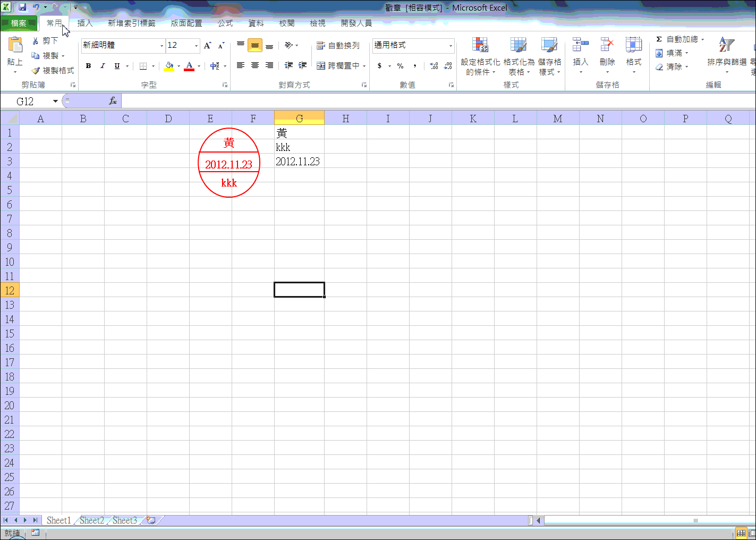Click the comma style icon

(415, 66)
